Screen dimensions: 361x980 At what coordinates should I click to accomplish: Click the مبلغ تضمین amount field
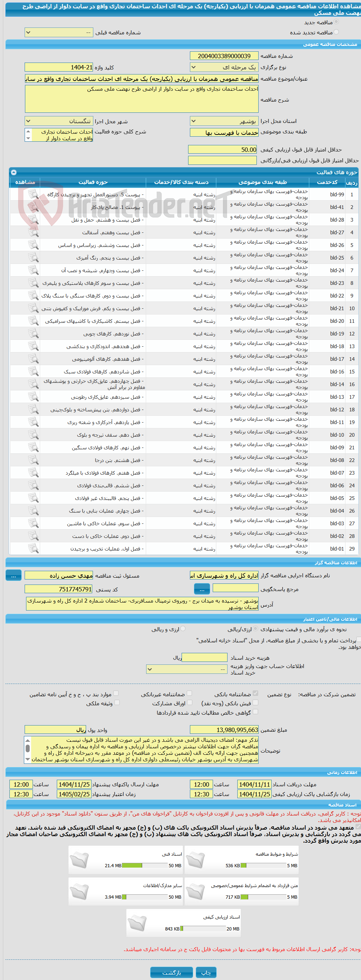[224, 730]
